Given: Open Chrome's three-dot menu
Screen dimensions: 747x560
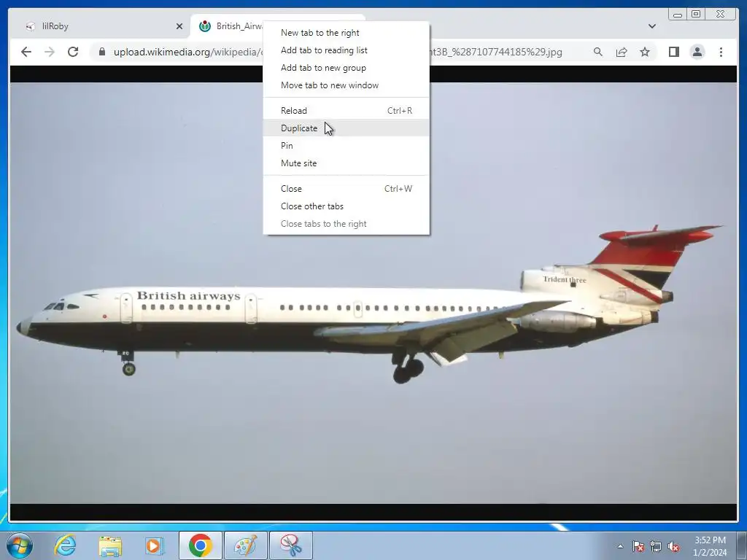Looking at the screenshot, I should point(721,52).
